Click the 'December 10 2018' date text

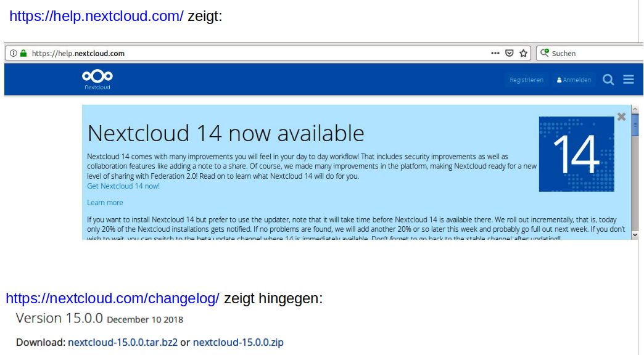pyautogui.click(x=145, y=320)
